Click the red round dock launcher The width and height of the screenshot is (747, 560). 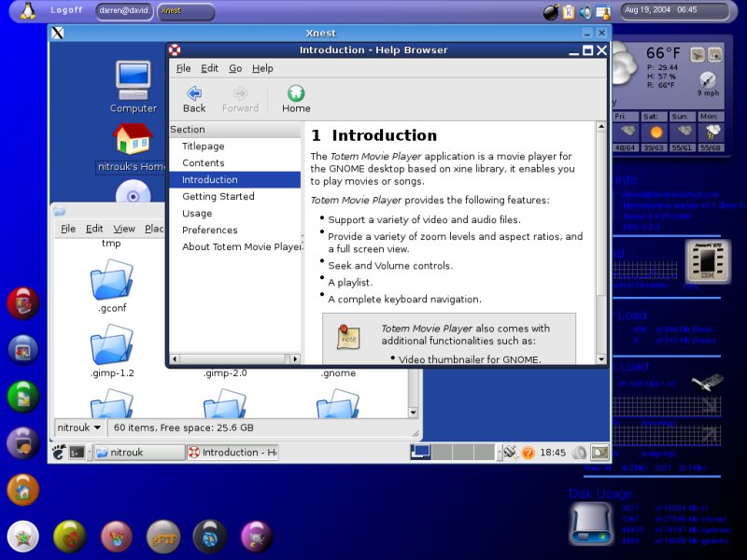(22, 302)
